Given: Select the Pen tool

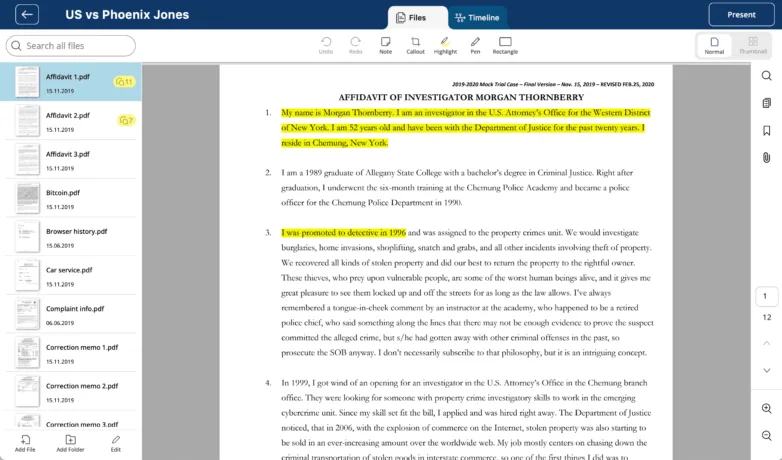Looking at the screenshot, I should coord(475,44).
